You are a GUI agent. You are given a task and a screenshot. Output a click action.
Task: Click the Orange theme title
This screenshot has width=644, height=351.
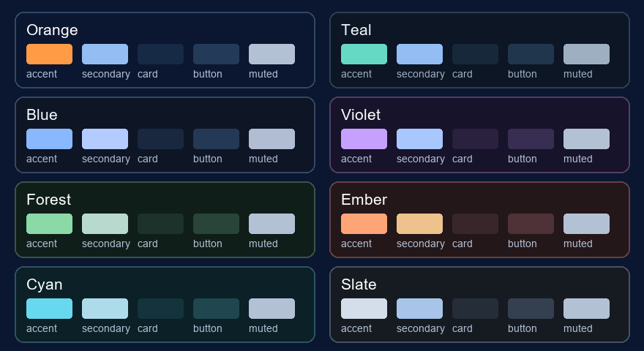click(52, 31)
